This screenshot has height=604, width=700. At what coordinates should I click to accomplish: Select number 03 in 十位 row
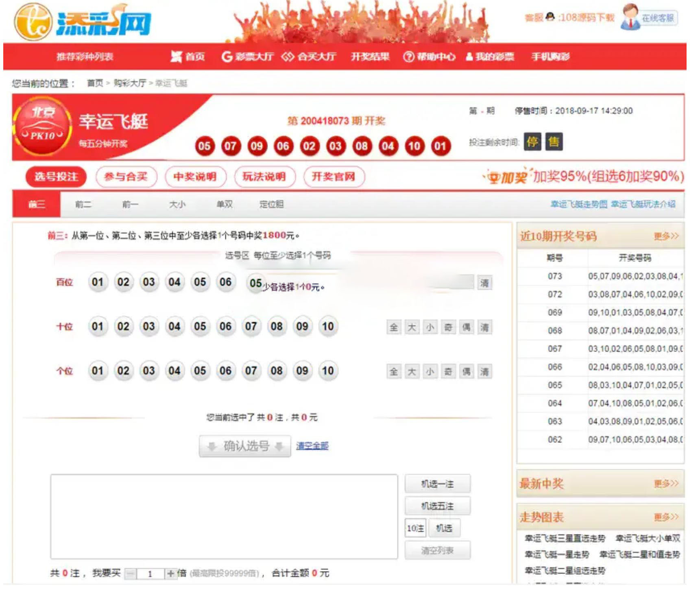[x=148, y=327]
